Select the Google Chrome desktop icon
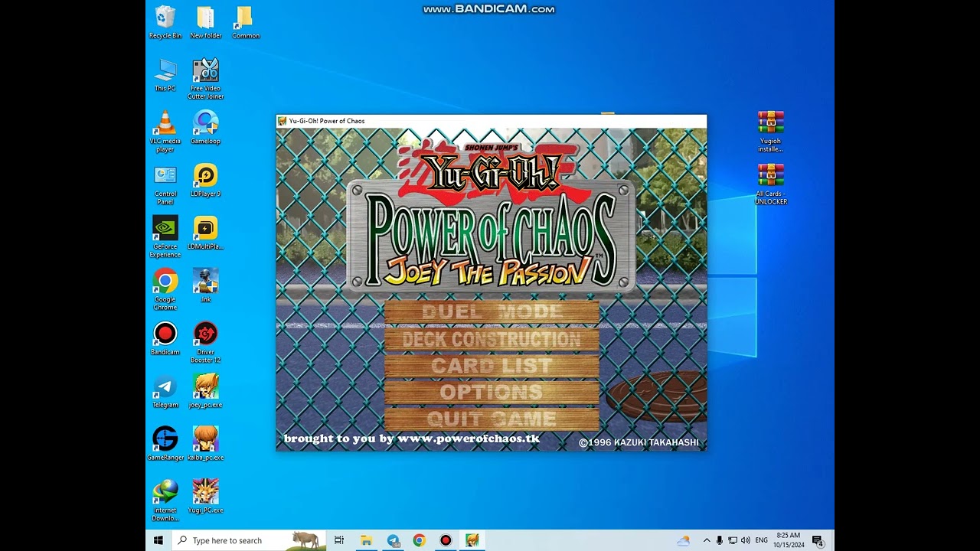980x551 pixels. tap(165, 290)
